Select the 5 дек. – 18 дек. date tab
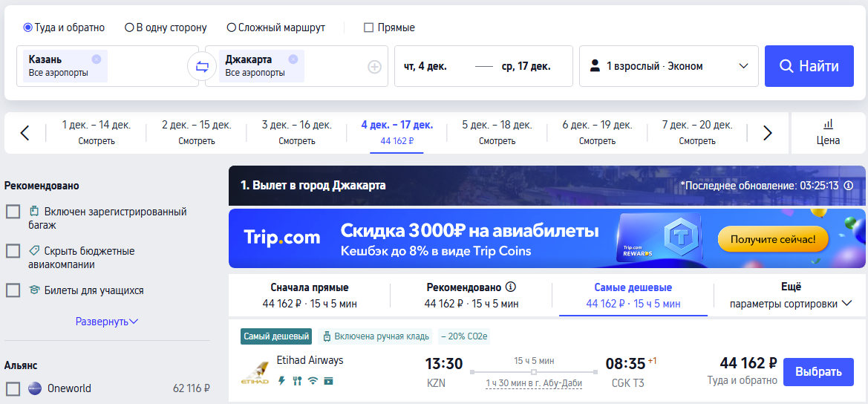The height and width of the screenshot is (404, 868). point(497,132)
